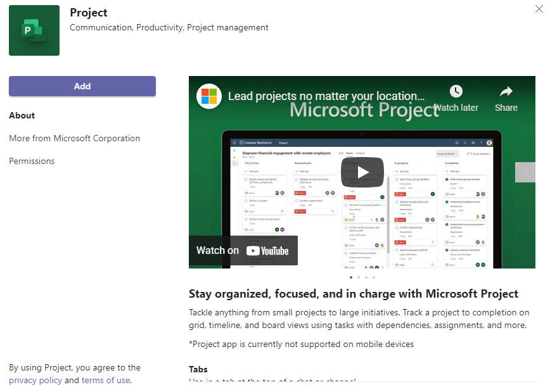Close the Project app dialog
The height and width of the screenshot is (392, 550).
click(539, 9)
